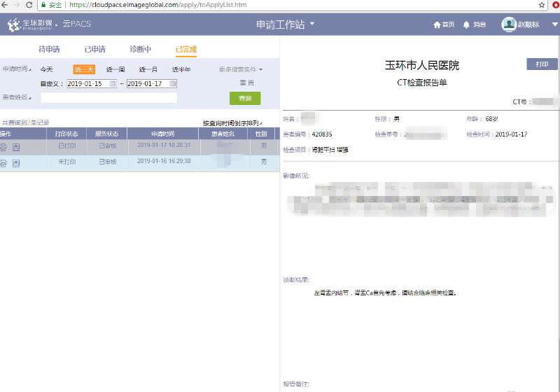Image resolution: width=560 pixels, height=392 pixels.
Task: Click the age value 68岁
Action: click(491, 119)
